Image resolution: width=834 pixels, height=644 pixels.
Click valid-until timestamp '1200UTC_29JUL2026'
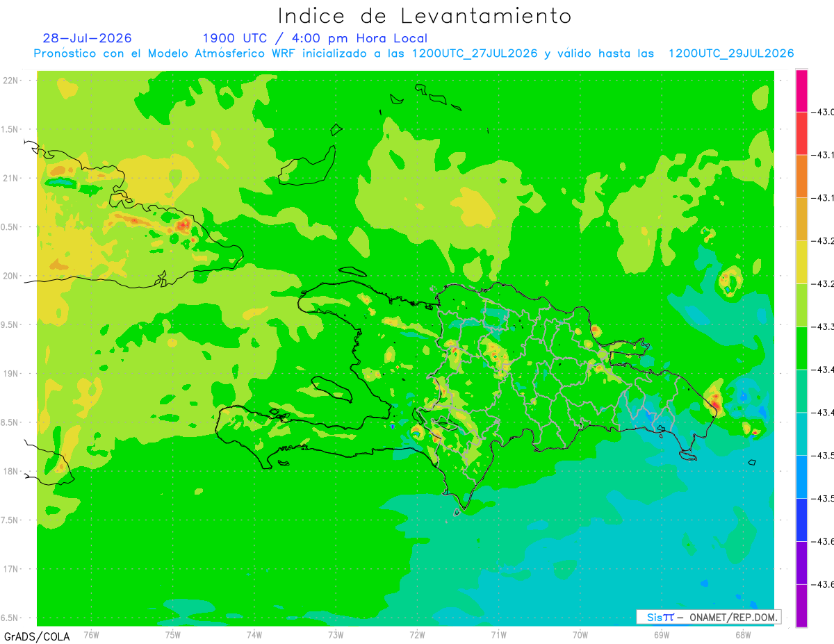pos(731,53)
